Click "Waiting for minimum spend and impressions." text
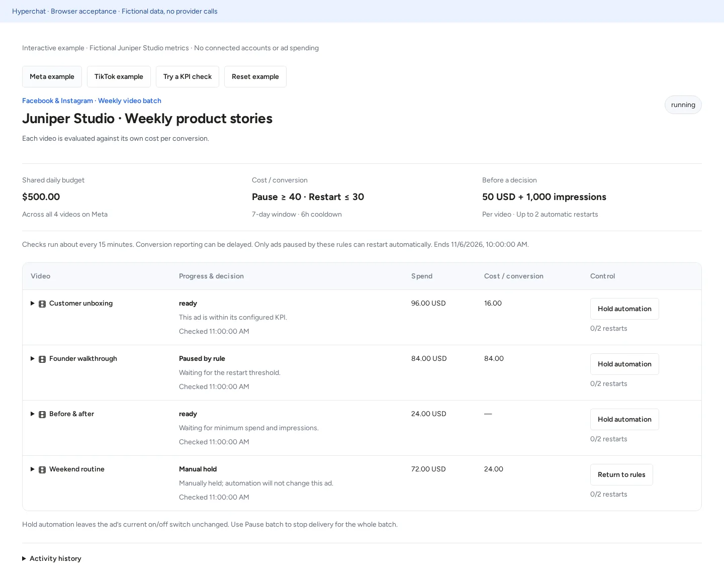Image resolution: width=724 pixels, height=588 pixels. (x=249, y=428)
